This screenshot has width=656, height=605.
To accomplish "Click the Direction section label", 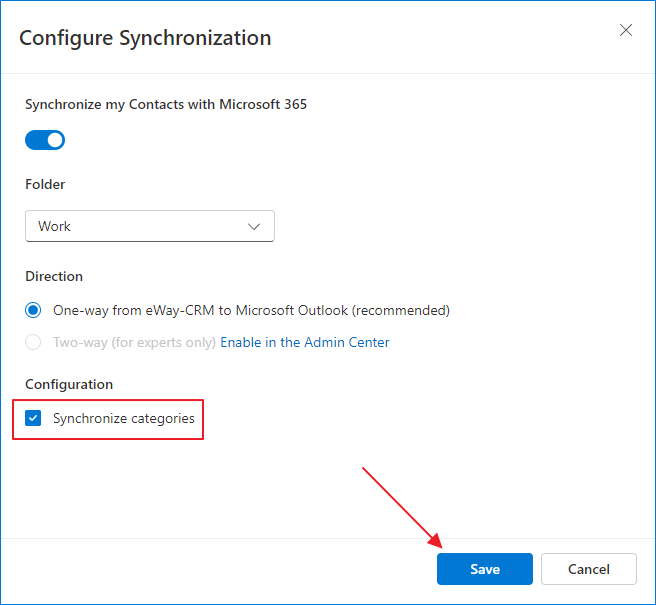I will [54, 276].
